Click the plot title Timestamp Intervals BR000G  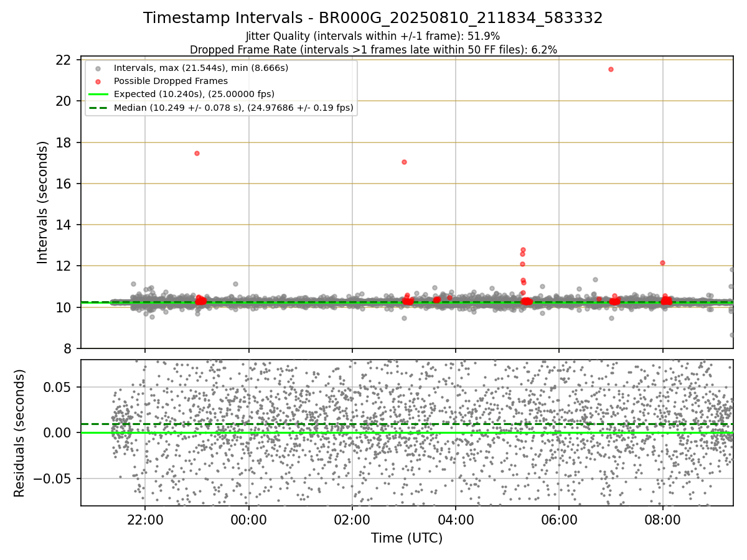(373, 18)
